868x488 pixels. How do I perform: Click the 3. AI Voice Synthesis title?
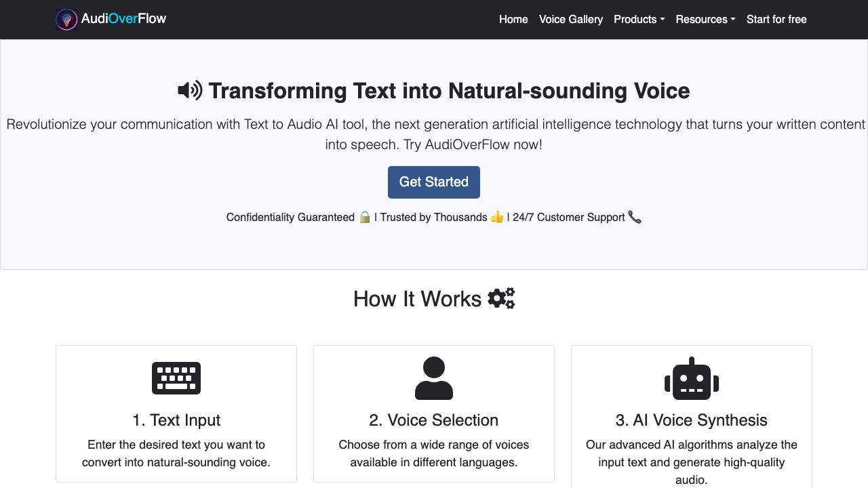coord(692,420)
